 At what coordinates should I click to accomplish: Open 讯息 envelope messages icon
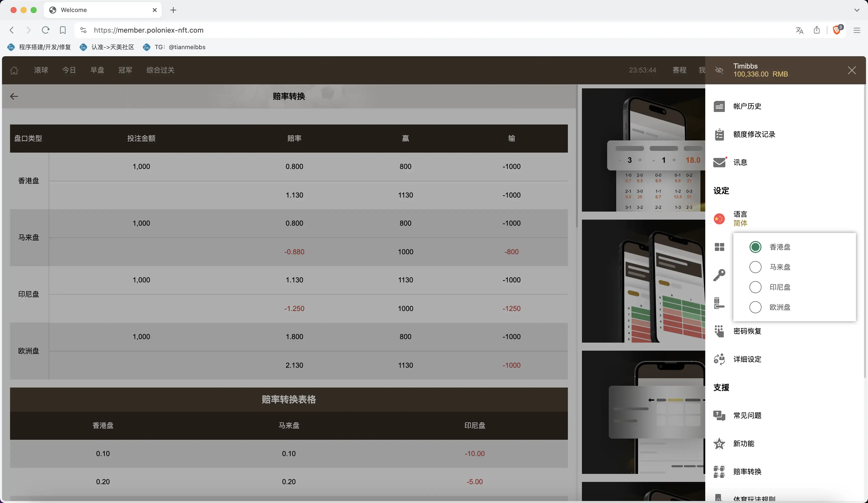(719, 162)
